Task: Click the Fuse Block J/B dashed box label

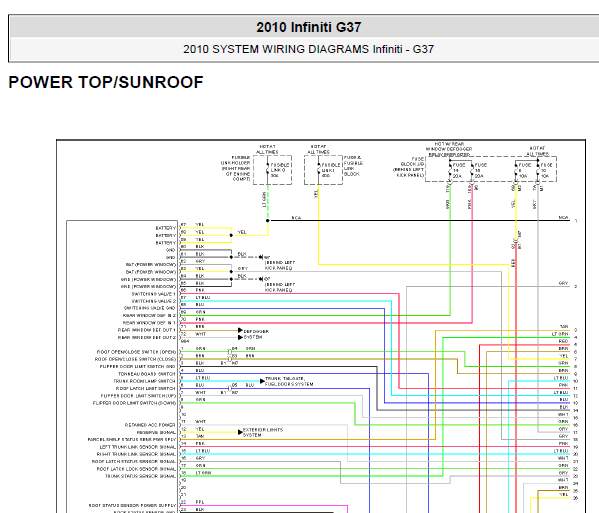Action: [409, 167]
